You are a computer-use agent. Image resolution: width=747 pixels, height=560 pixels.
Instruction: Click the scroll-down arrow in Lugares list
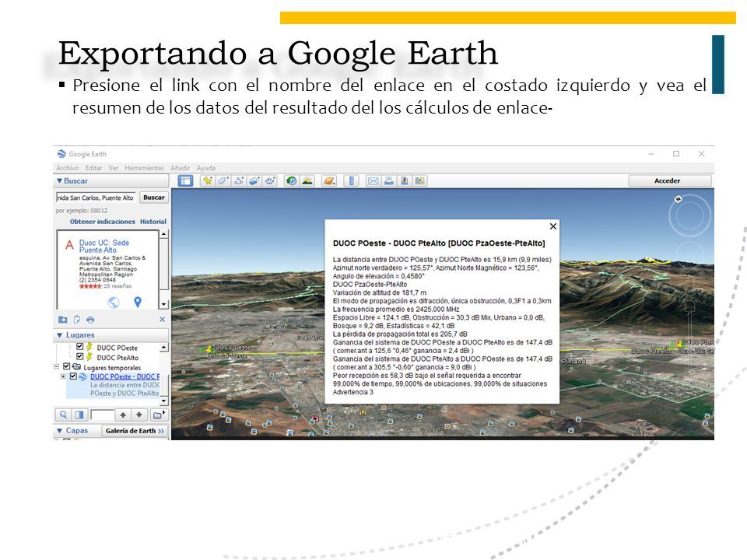coord(163,401)
